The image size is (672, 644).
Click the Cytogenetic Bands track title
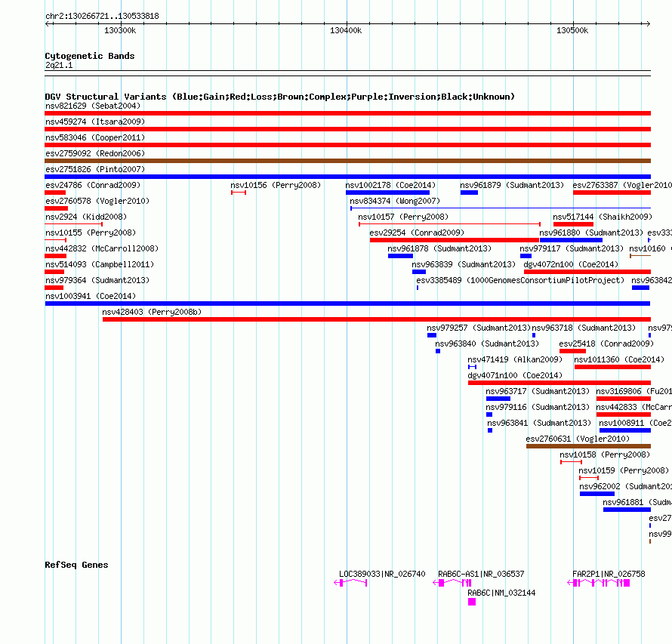pyautogui.click(x=90, y=56)
